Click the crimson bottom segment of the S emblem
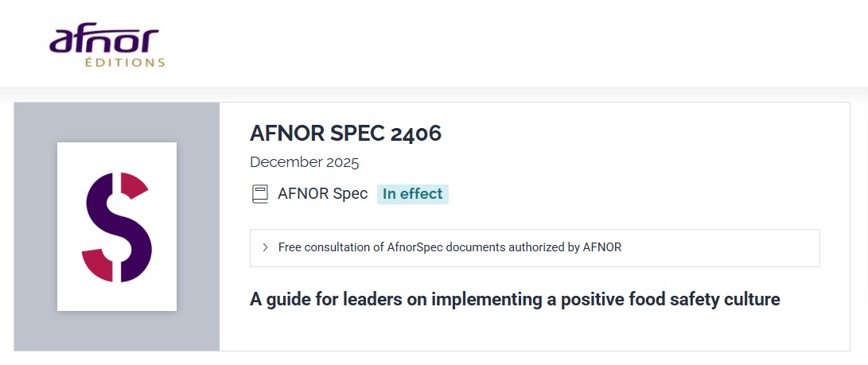Image resolution: width=868 pixels, height=365 pixels. [99, 266]
